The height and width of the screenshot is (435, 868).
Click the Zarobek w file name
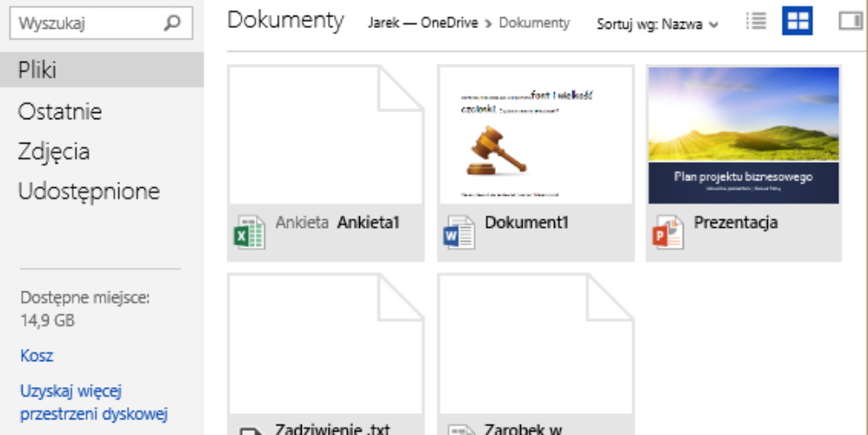(x=523, y=429)
